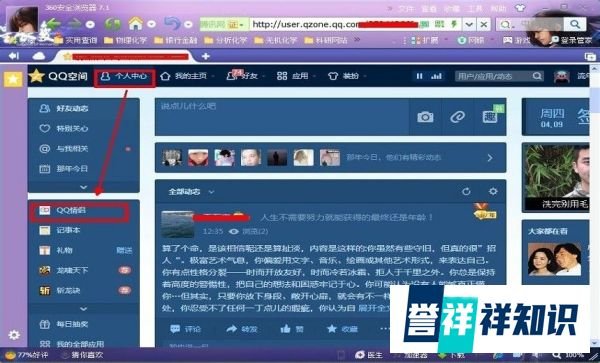The height and width of the screenshot is (363, 600).
Task: Click the blue undo-close arrow icon
Action: point(172,24)
